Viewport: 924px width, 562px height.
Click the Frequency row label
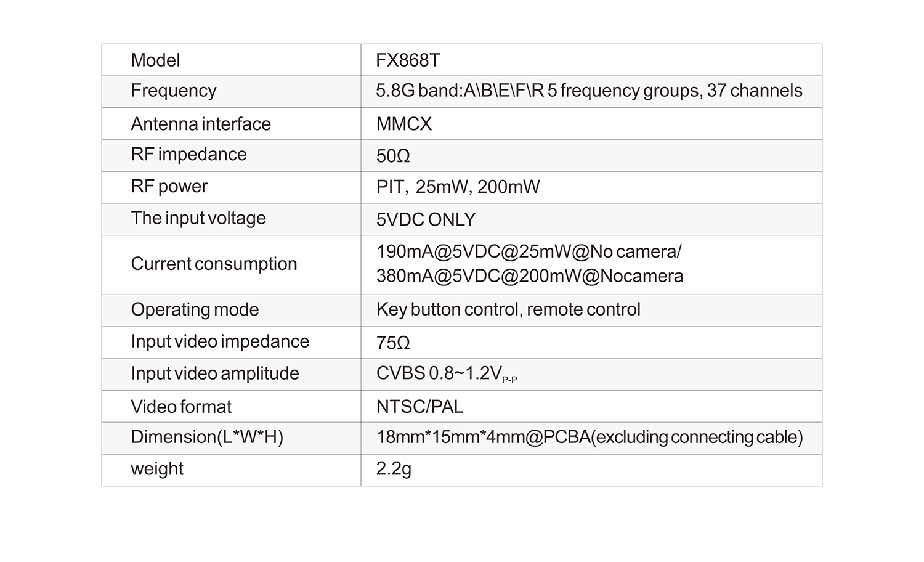pos(174,91)
